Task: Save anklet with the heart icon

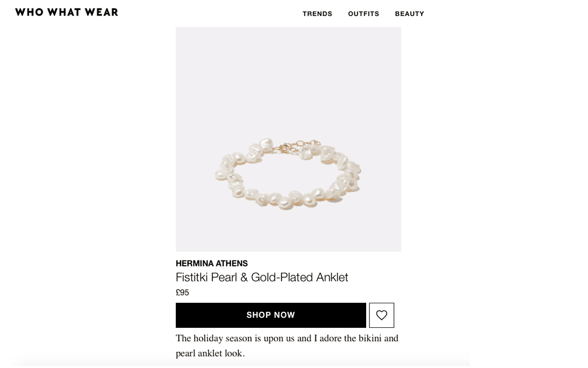Action: coord(381,315)
